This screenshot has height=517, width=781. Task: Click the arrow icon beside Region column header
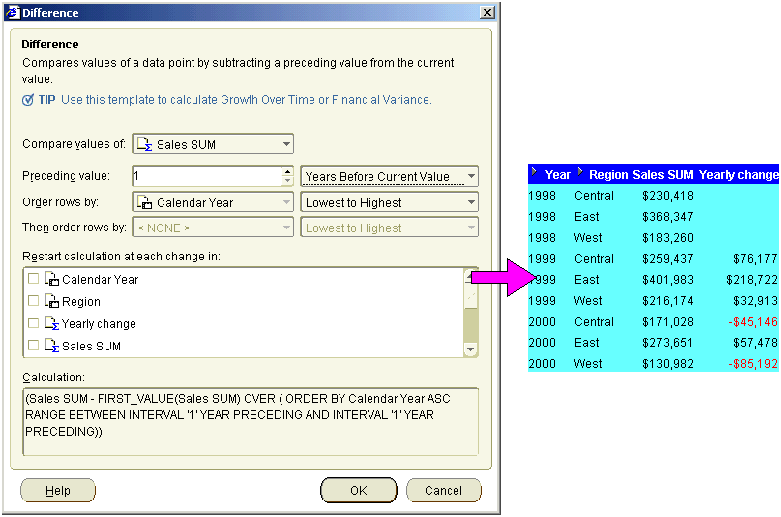click(580, 172)
